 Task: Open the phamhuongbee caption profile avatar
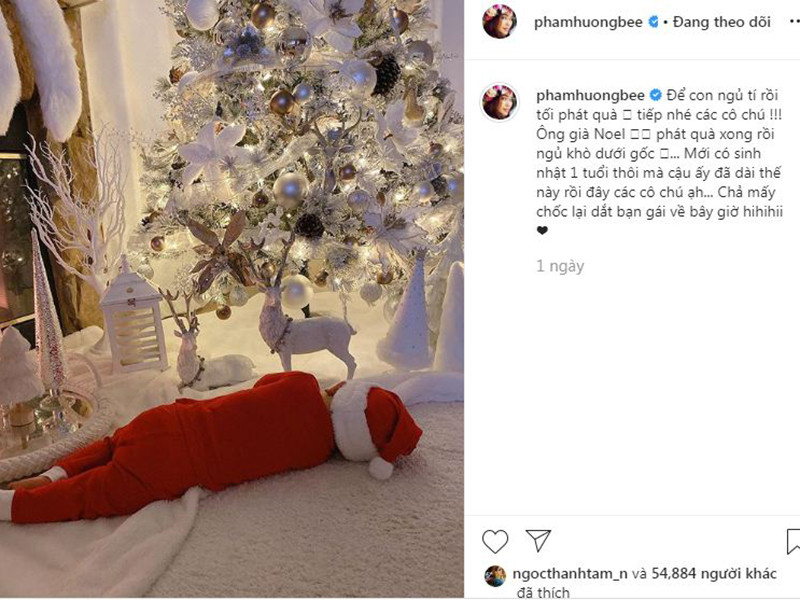[x=499, y=102]
